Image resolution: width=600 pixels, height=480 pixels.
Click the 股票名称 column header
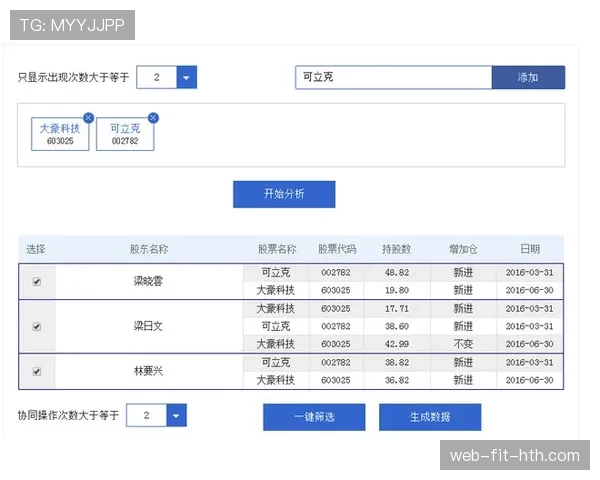coord(277,249)
